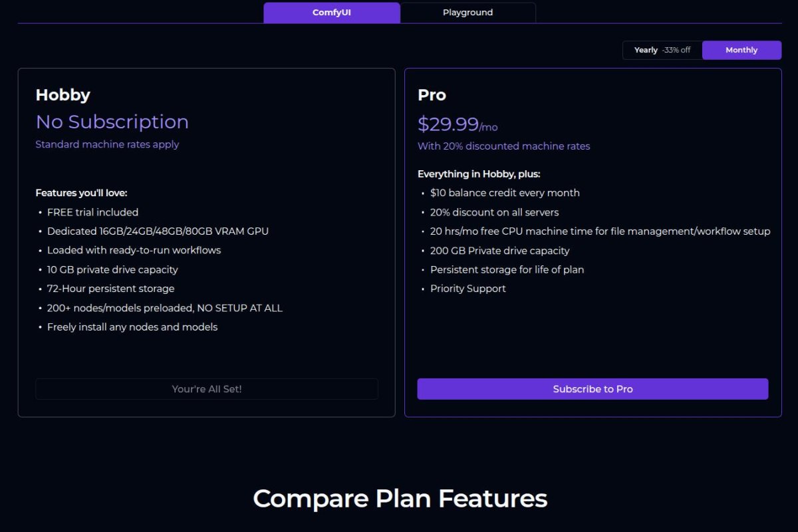Select Monthly billing option

coord(741,50)
